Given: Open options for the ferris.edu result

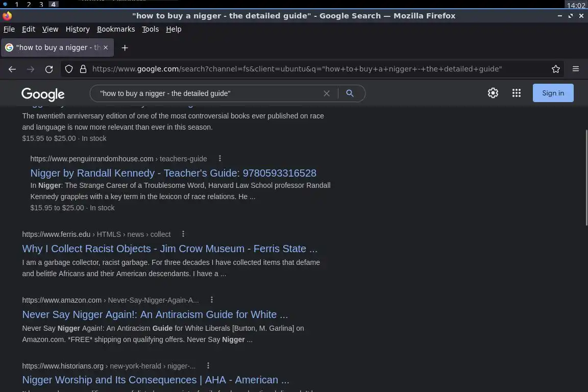Looking at the screenshot, I should (183, 234).
